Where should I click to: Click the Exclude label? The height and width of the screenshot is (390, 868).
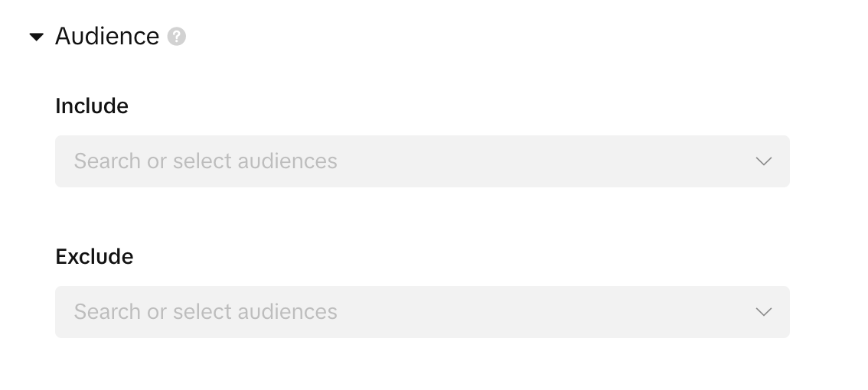tap(94, 257)
